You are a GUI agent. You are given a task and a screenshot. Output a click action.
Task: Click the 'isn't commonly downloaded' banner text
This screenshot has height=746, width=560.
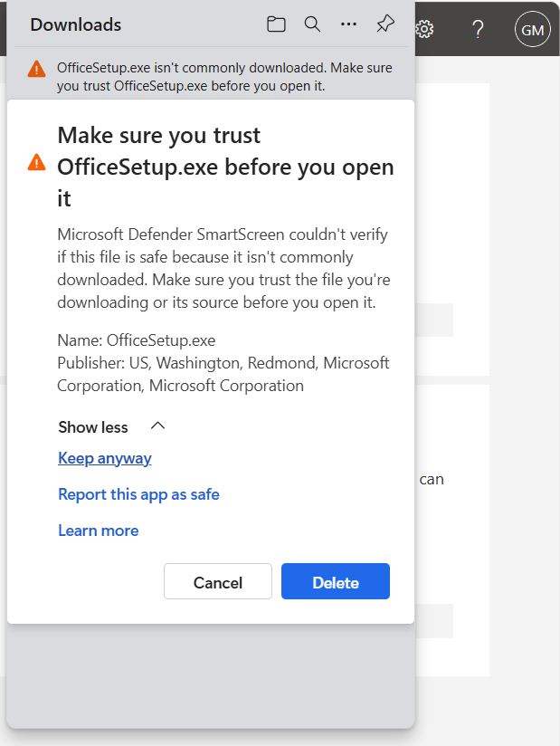coord(224,77)
